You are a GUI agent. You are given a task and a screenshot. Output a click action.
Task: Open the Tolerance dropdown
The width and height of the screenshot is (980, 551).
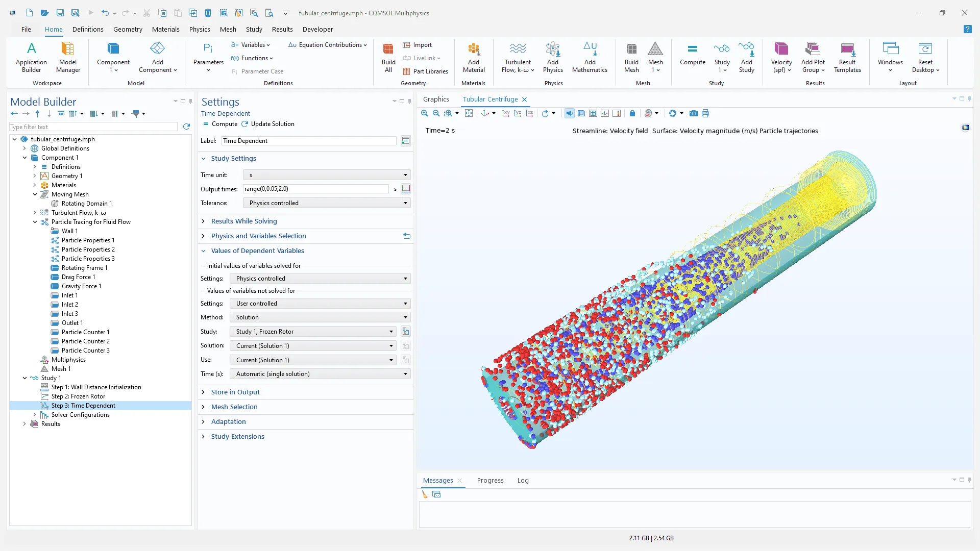[x=327, y=203]
